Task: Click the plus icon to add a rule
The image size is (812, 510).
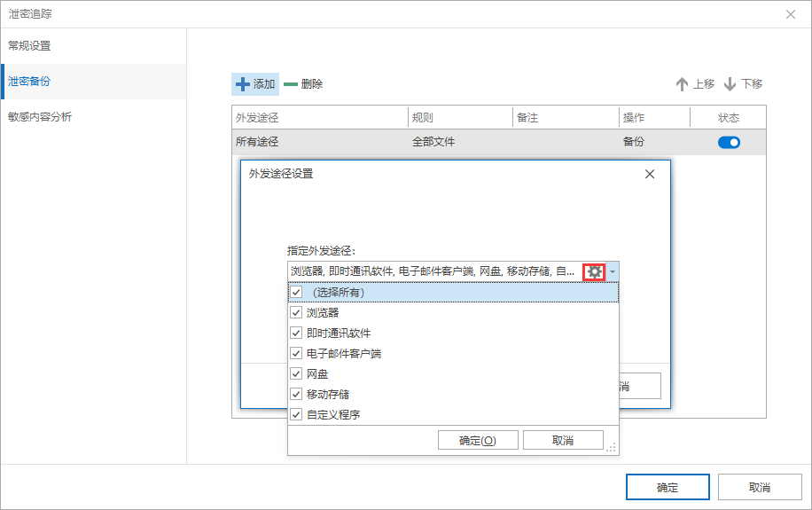Action: (242, 84)
